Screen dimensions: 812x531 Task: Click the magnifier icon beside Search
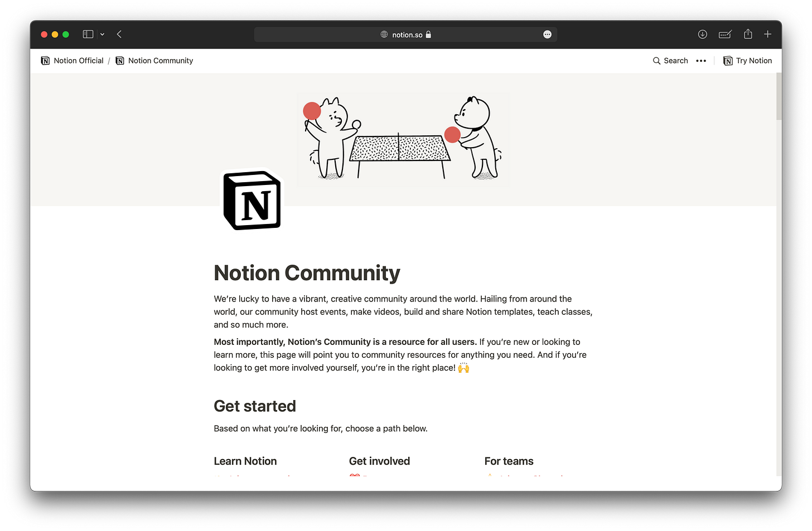[656, 61]
